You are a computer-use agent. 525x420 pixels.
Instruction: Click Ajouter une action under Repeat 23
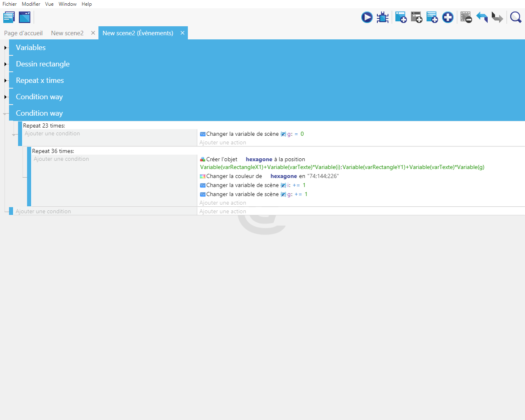(223, 143)
